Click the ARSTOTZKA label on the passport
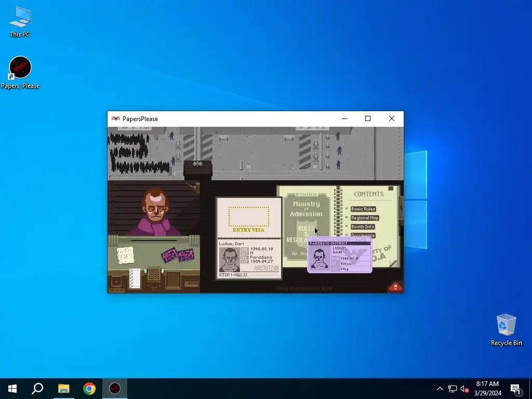 [x=267, y=269]
